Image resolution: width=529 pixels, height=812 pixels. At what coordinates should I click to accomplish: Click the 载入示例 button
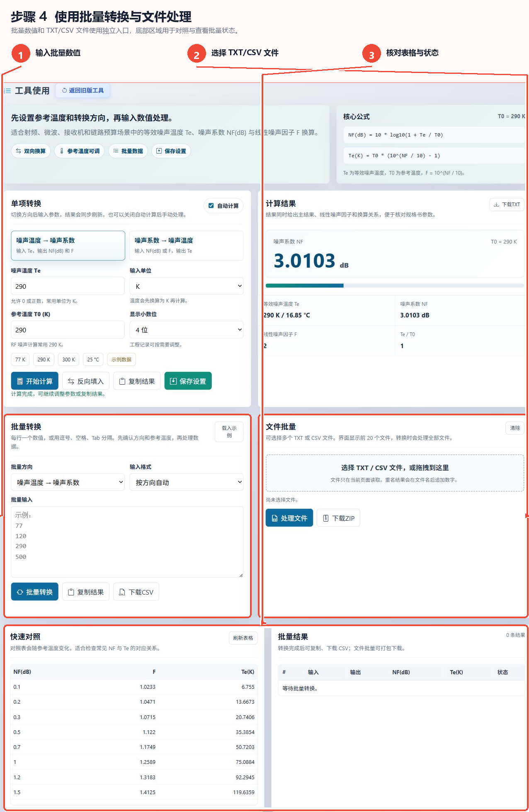click(229, 432)
